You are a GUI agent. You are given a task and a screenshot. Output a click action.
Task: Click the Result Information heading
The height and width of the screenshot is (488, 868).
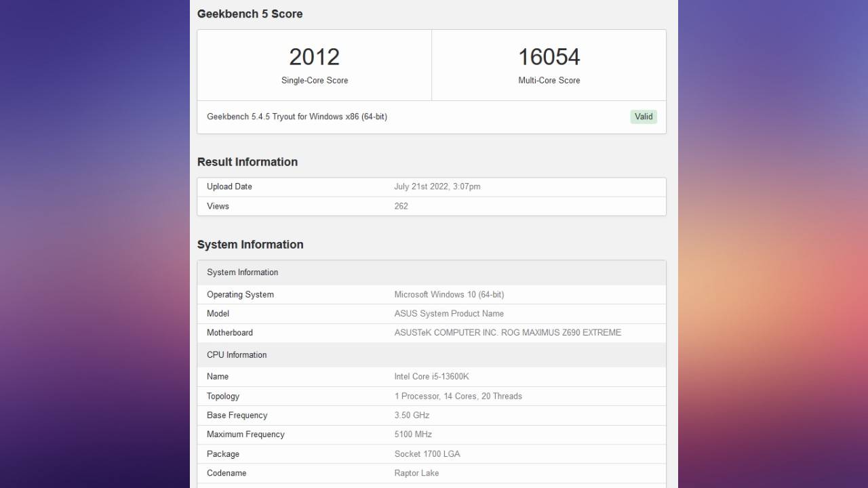pyautogui.click(x=248, y=162)
